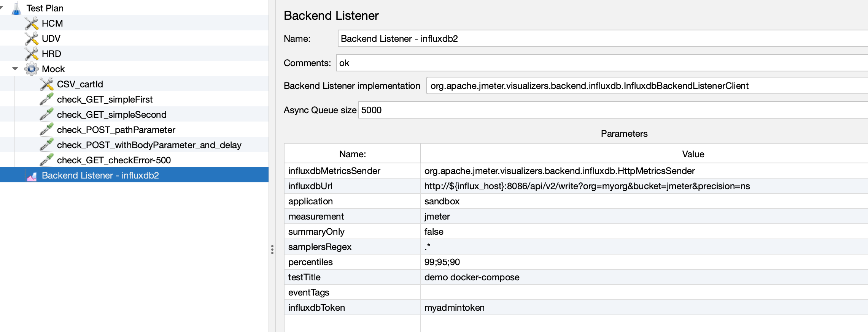868x332 pixels.
Task: Collapse the Test Plan tree root
Action: (2, 8)
